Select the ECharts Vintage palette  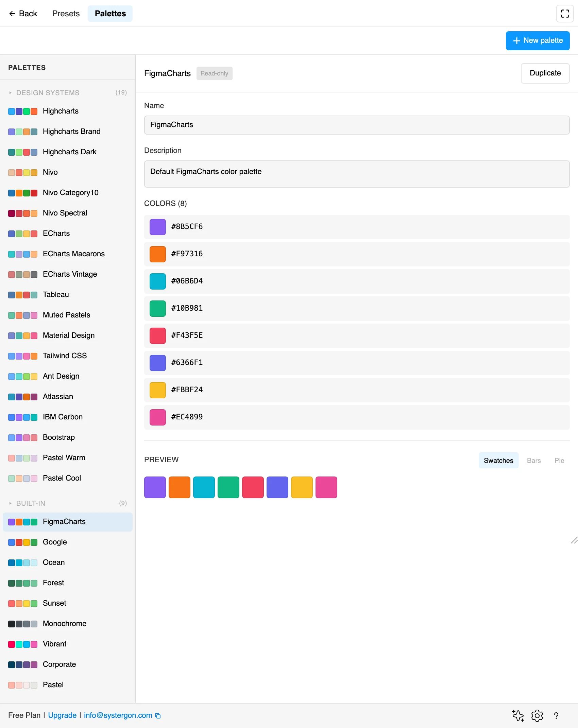pyautogui.click(x=68, y=274)
